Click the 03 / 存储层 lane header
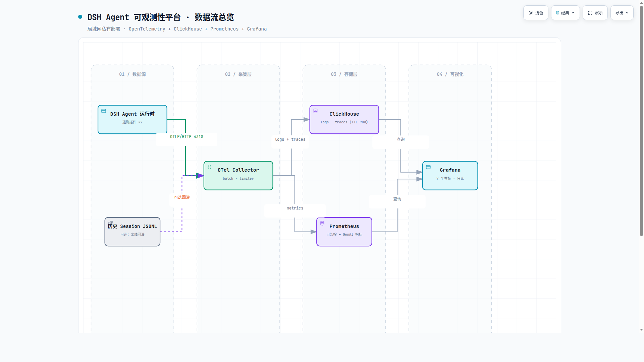The image size is (644, 362). point(344,74)
